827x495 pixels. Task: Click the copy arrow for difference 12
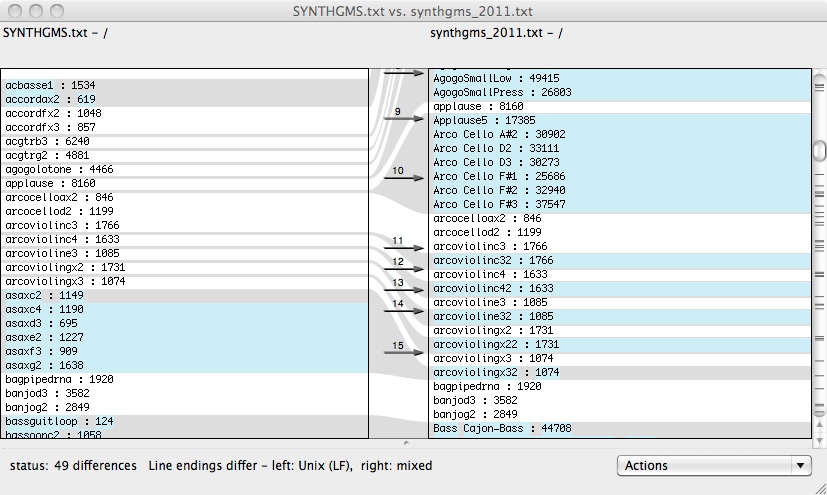pyautogui.click(x=403, y=269)
